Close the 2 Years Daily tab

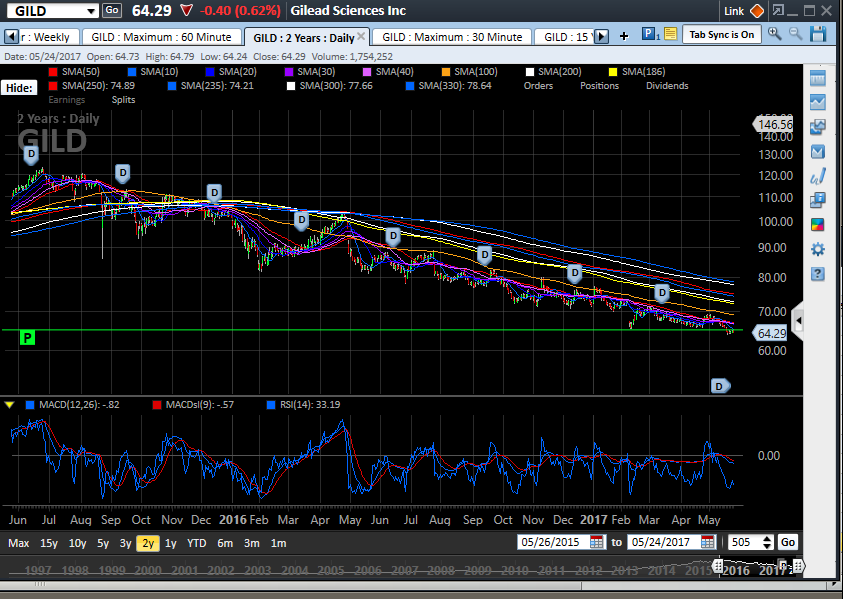coord(361,36)
